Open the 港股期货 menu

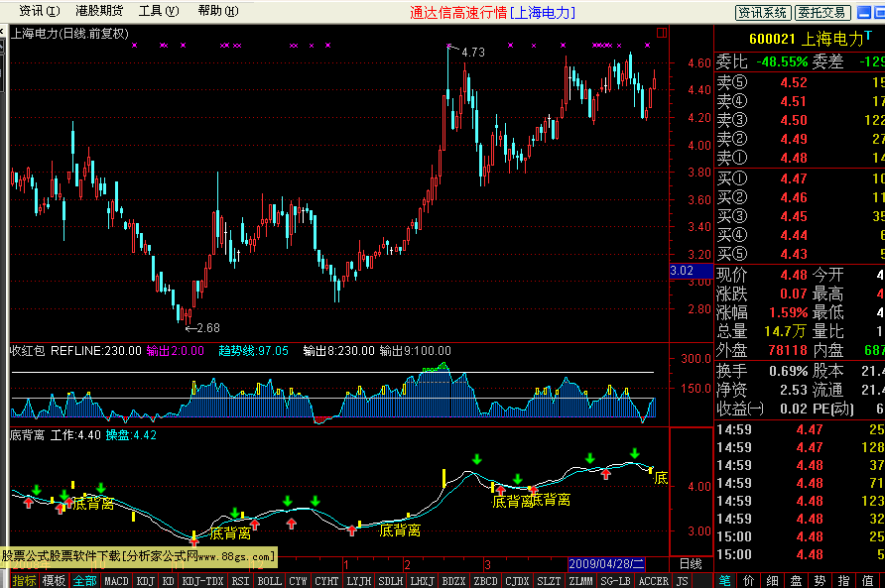pyautogui.click(x=99, y=11)
